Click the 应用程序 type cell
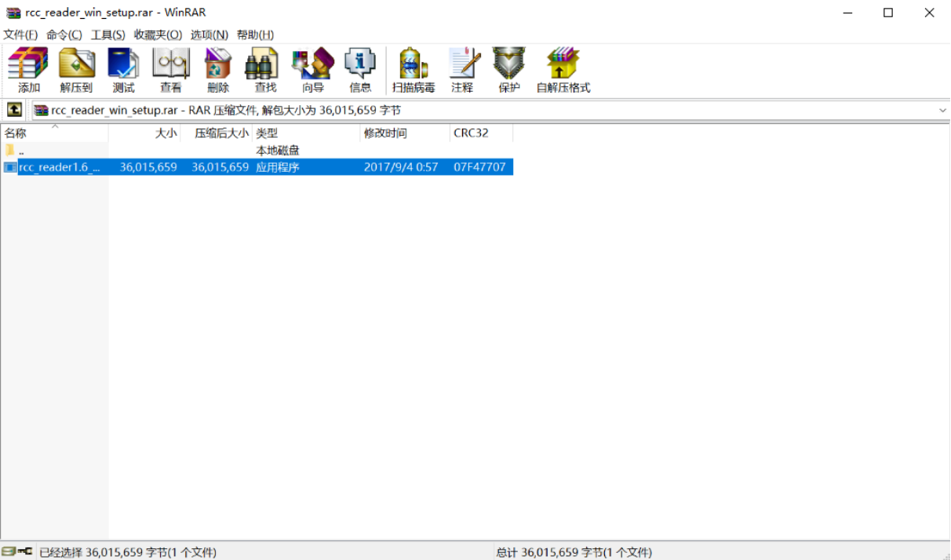Viewport: 951px width, 560px height. click(x=278, y=167)
